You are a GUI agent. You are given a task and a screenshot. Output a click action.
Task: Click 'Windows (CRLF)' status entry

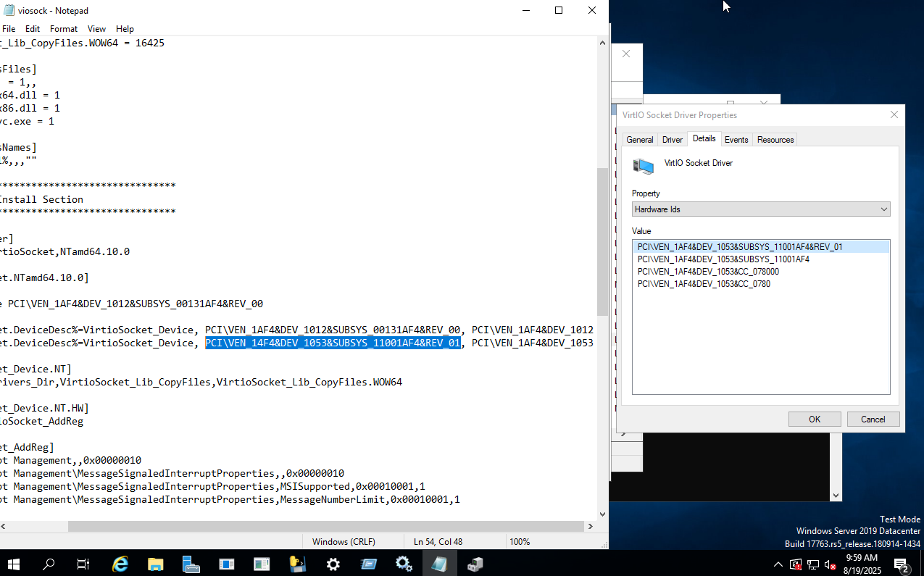point(344,541)
